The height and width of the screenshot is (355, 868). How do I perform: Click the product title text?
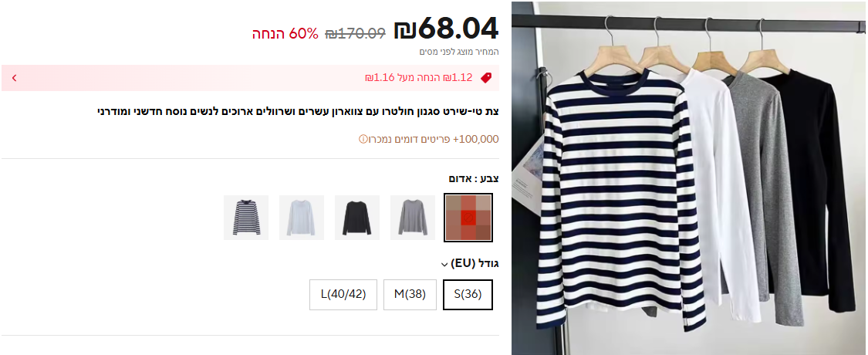point(298,111)
